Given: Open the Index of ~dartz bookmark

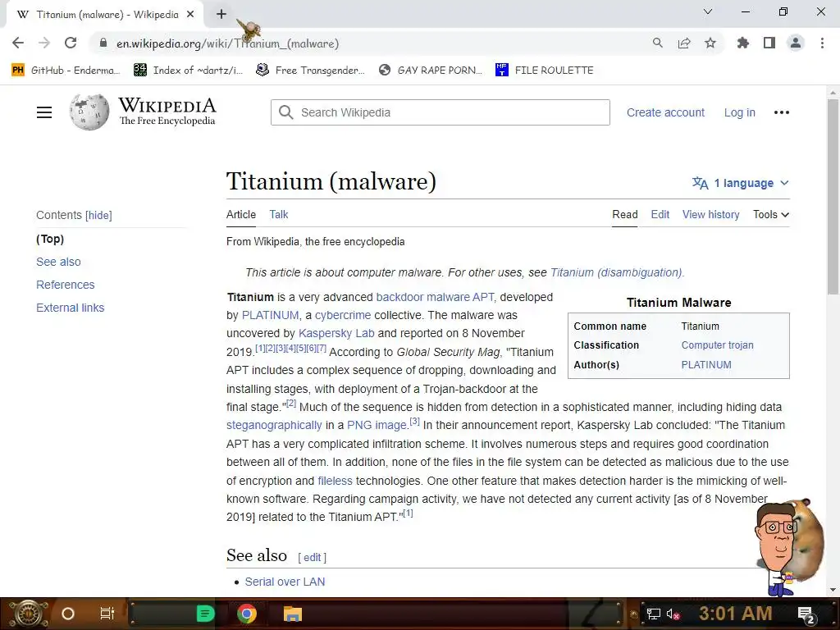Looking at the screenshot, I should [x=189, y=71].
